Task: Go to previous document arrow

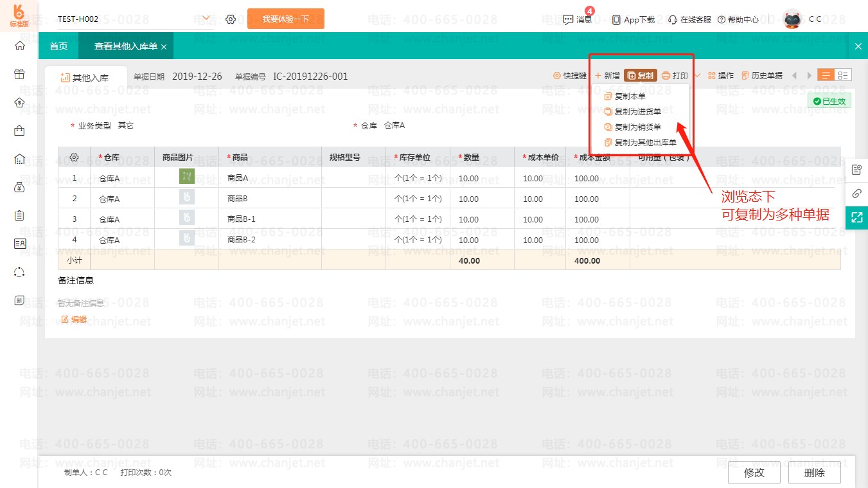Action: (x=794, y=76)
